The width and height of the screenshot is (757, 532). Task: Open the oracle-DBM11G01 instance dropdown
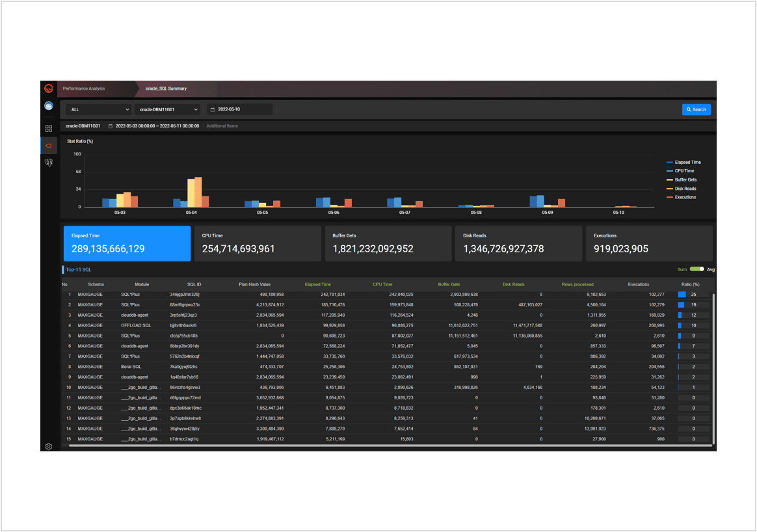pyautogui.click(x=168, y=109)
